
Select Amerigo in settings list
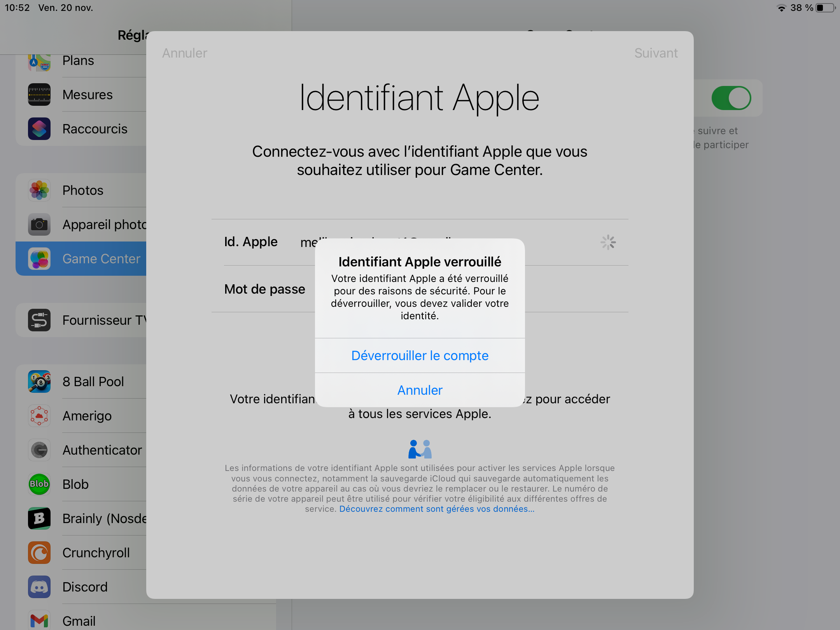87,416
